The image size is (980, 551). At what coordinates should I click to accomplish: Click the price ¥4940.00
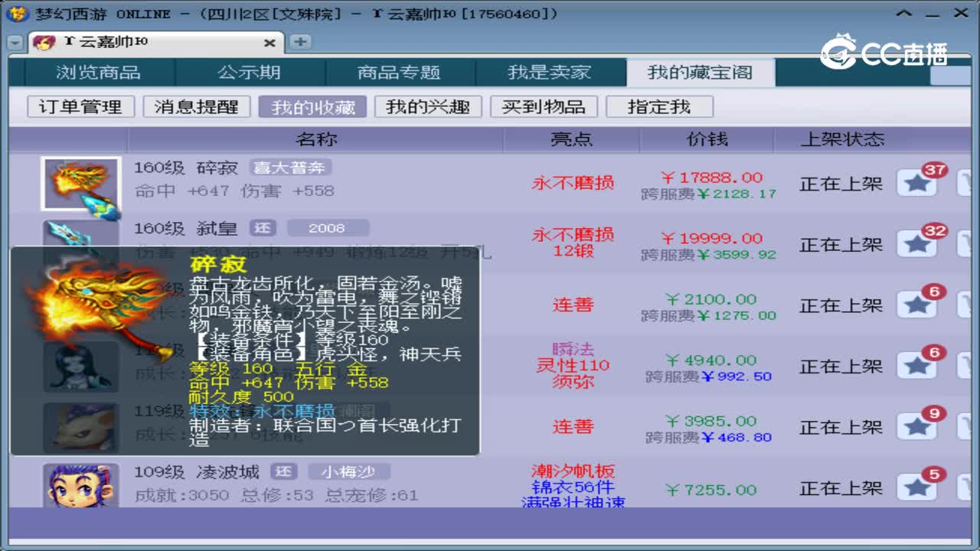[711, 360]
